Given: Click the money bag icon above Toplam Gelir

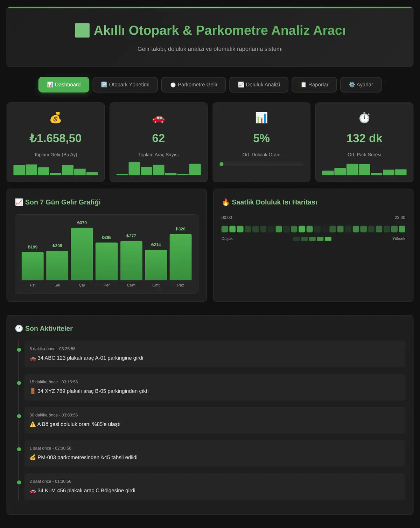Looking at the screenshot, I should 56,118.
